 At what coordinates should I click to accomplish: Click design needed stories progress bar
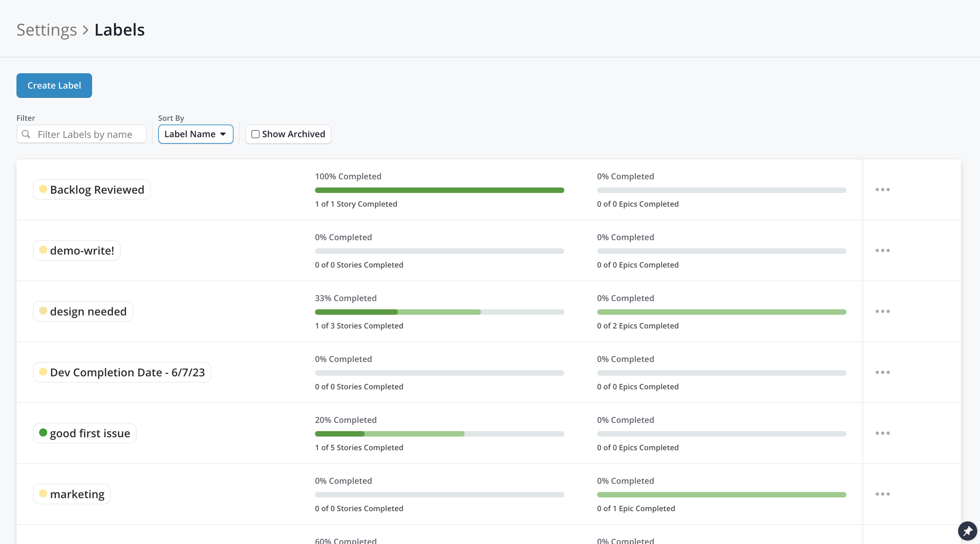pyautogui.click(x=439, y=312)
